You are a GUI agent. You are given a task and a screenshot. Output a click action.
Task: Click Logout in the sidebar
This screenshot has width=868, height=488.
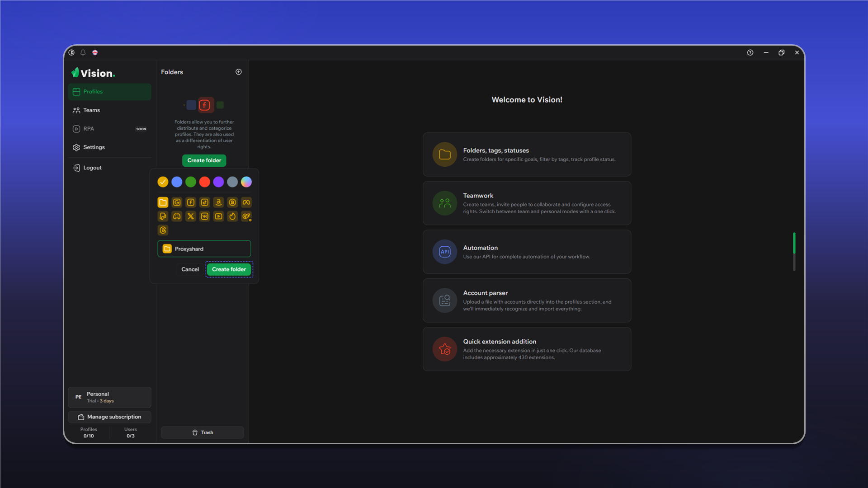(x=109, y=168)
